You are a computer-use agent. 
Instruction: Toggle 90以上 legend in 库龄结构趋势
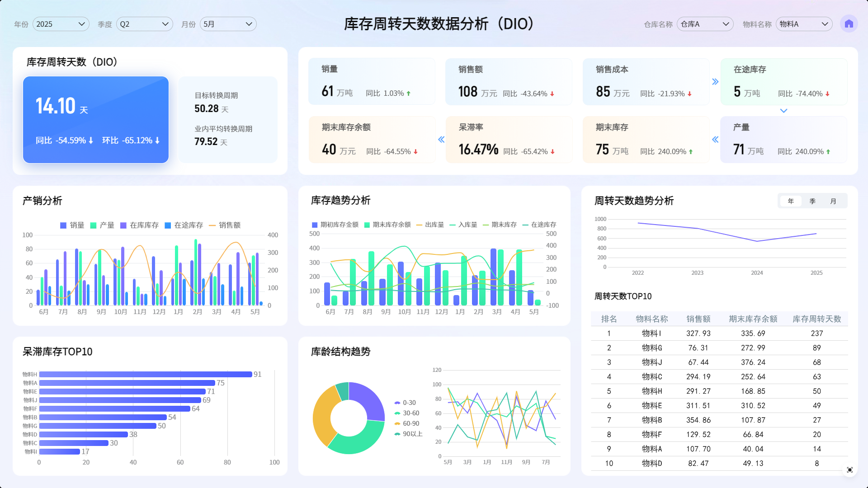408,434
